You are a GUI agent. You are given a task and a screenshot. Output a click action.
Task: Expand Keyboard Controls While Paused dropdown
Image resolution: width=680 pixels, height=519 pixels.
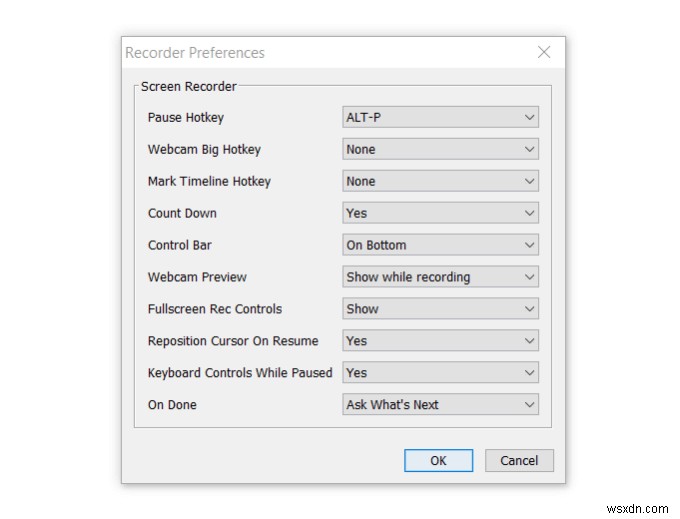(440, 373)
